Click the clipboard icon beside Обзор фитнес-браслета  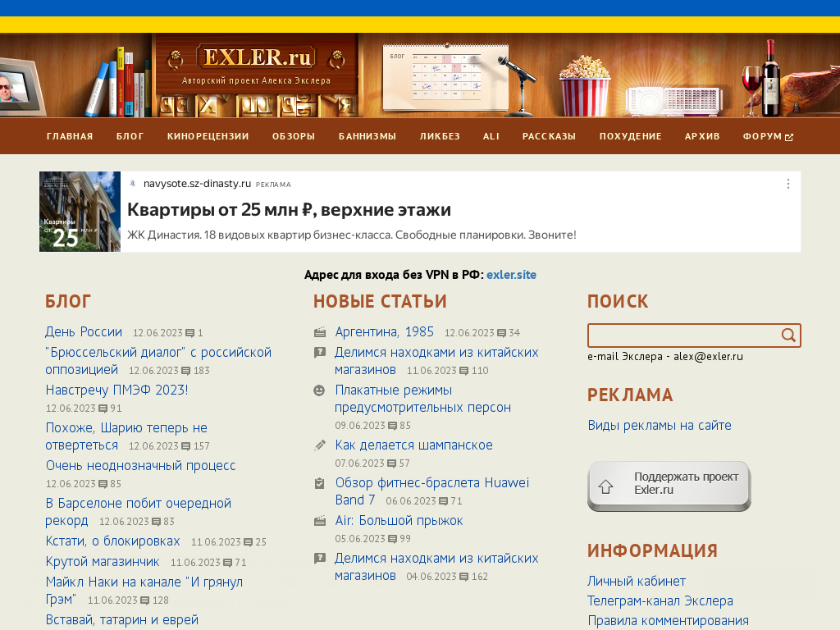(x=319, y=483)
